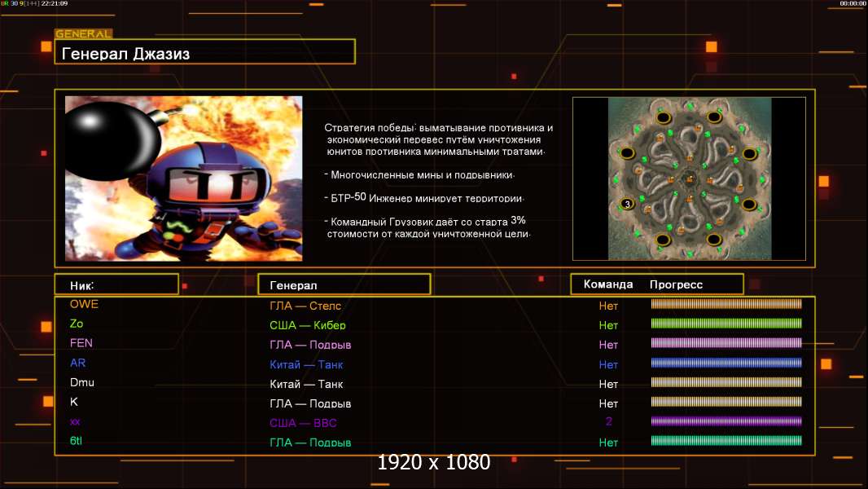Click the "Ник:" column header
Viewport: 868px width, 489px height.
[x=116, y=284]
